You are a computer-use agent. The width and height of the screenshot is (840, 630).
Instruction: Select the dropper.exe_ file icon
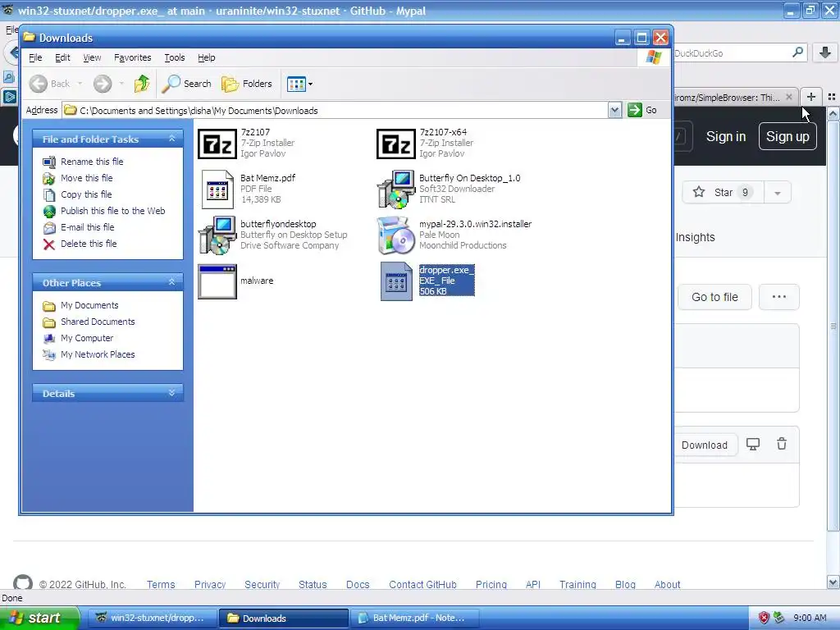[396, 281]
